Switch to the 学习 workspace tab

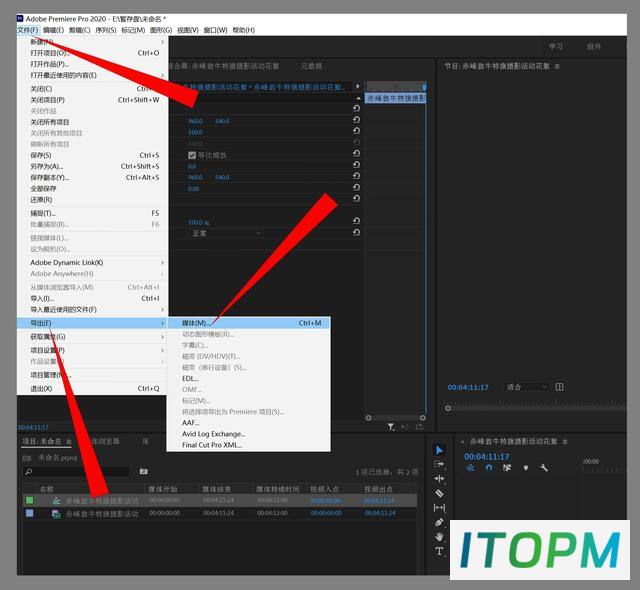click(x=556, y=47)
